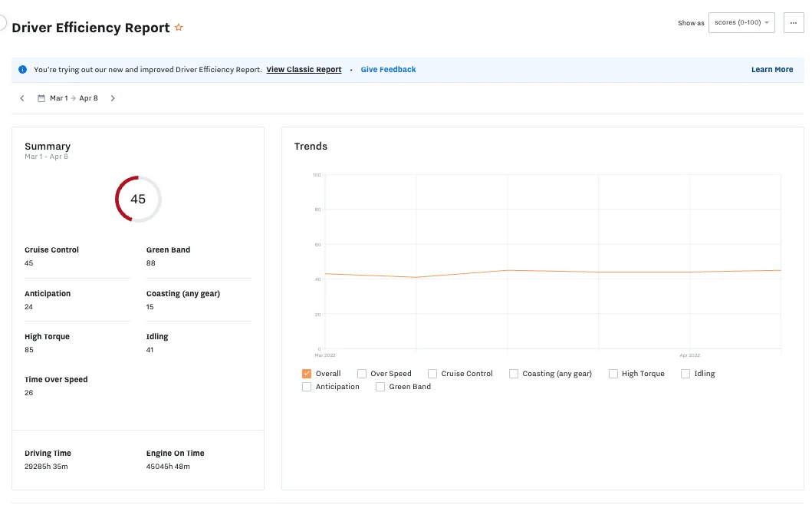
Task: Click the Driver Efficiency Report title
Action: coord(90,28)
